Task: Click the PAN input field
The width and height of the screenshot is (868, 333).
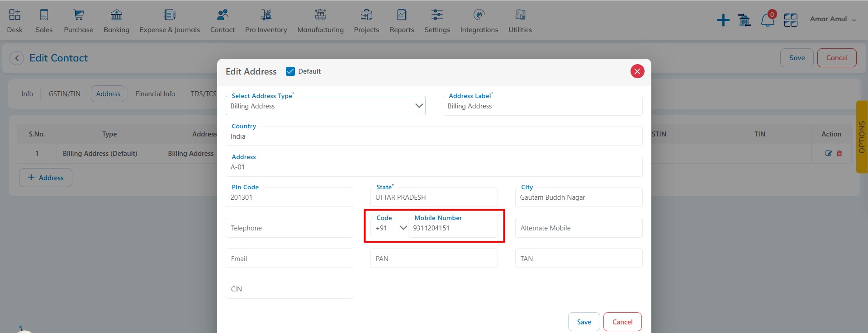Action: [434, 258]
